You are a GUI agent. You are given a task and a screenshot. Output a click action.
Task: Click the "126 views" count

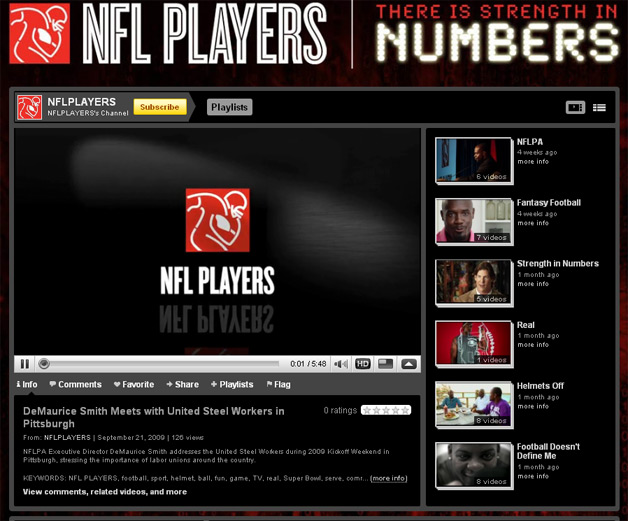(x=187, y=437)
